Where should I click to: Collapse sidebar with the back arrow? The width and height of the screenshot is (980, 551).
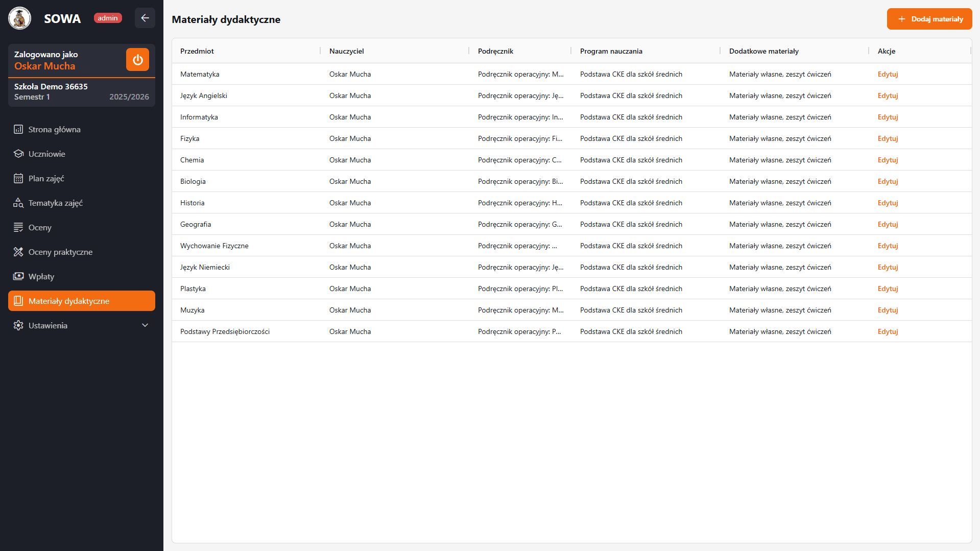pyautogui.click(x=145, y=18)
